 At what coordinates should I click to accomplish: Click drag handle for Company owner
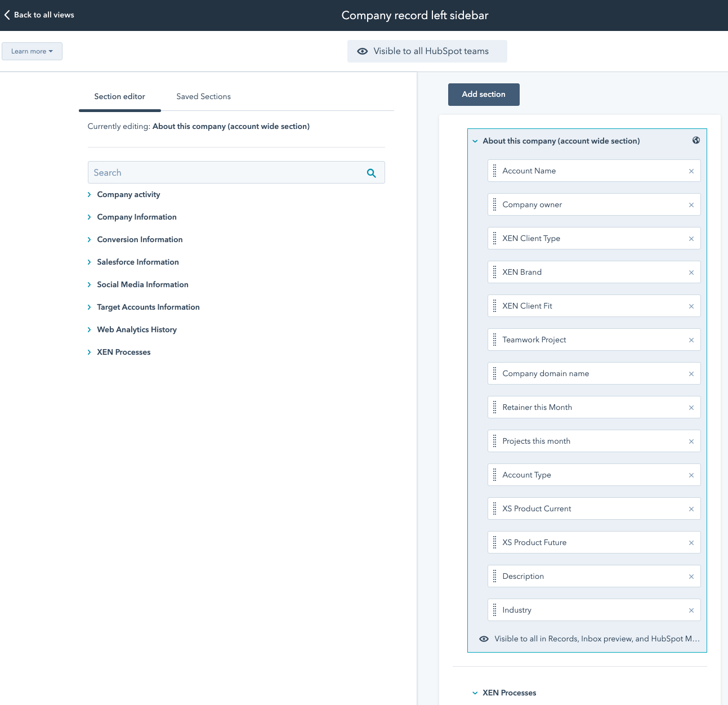[x=495, y=204]
